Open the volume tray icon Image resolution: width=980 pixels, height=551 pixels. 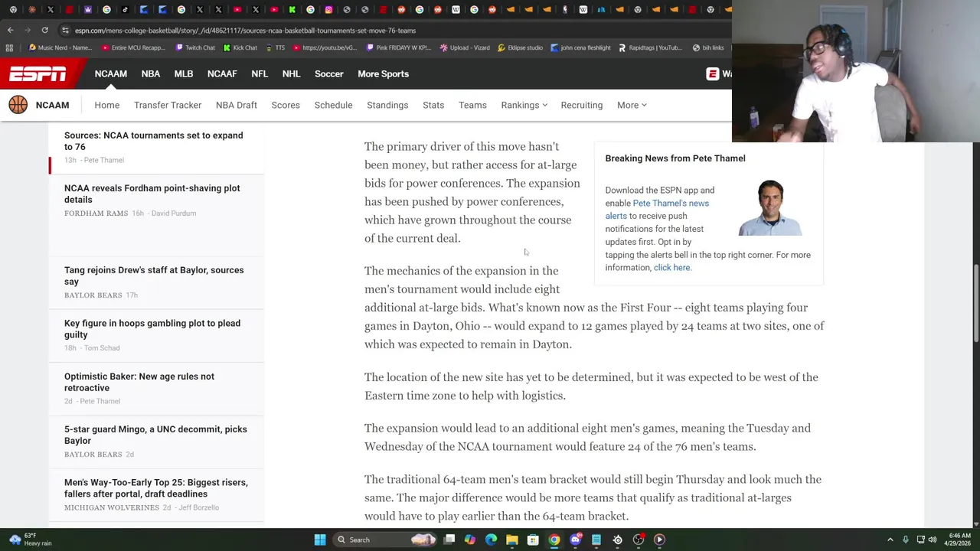[x=933, y=540]
